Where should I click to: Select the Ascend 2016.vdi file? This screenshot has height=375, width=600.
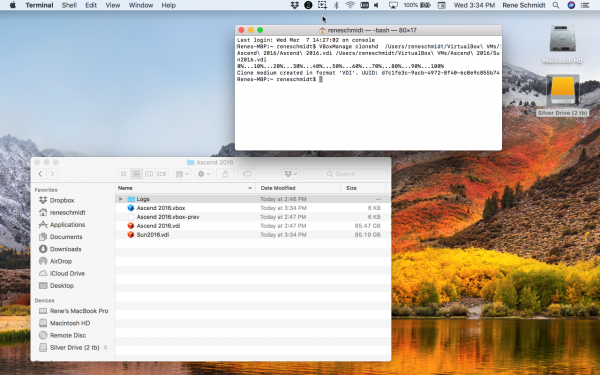pos(253,226)
